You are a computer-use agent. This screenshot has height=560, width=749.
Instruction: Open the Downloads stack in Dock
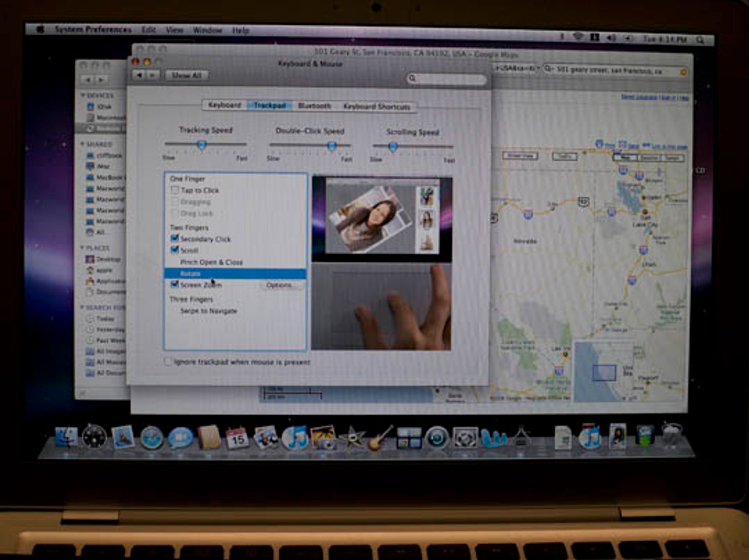click(645, 436)
